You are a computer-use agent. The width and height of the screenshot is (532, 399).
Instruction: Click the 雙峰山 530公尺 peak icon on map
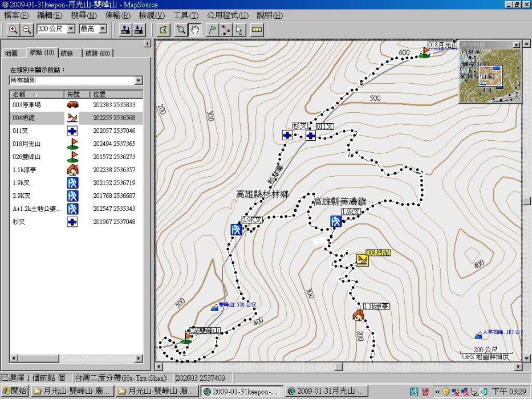pos(214,307)
